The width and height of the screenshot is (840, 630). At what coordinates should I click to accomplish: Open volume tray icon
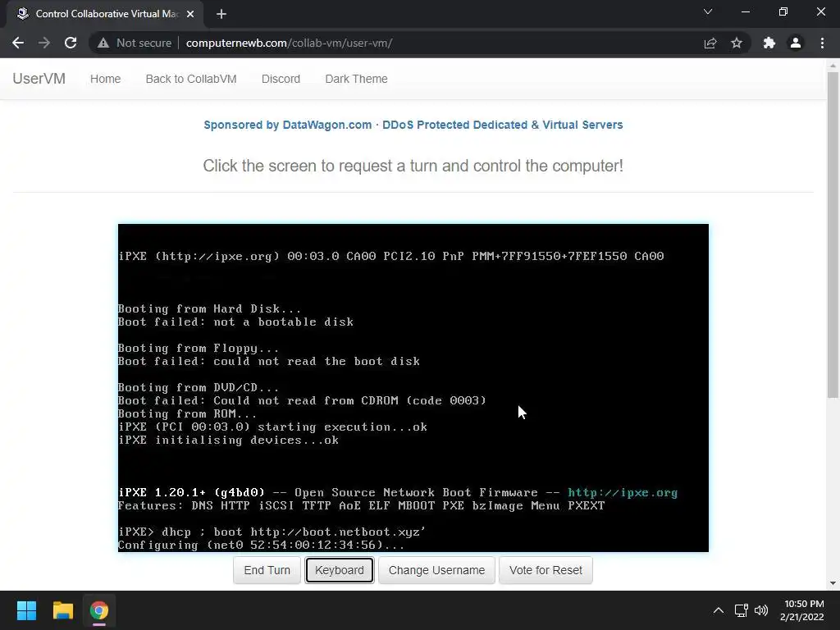tap(760, 610)
